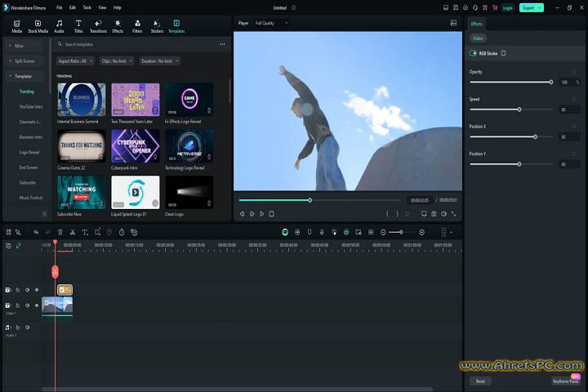Select the YouTube Intro category
Screen dimensions: 588x392
pos(31,106)
